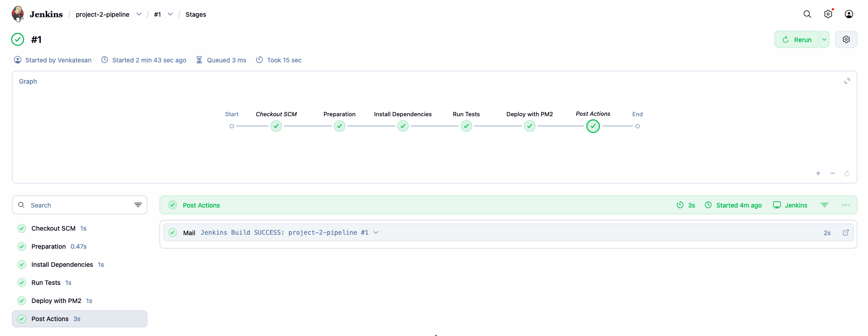The image size is (868, 336).
Task: Select Run Tests node in graph
Action: (466, 126)
